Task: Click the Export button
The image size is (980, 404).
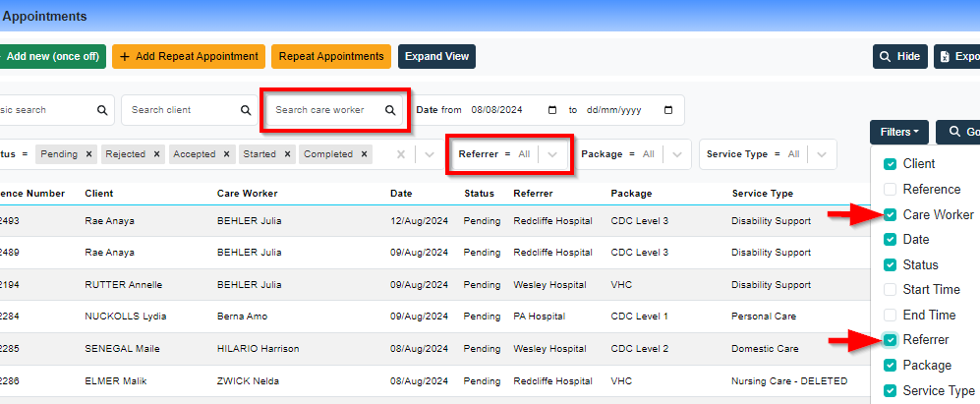Action: (956, 56)
